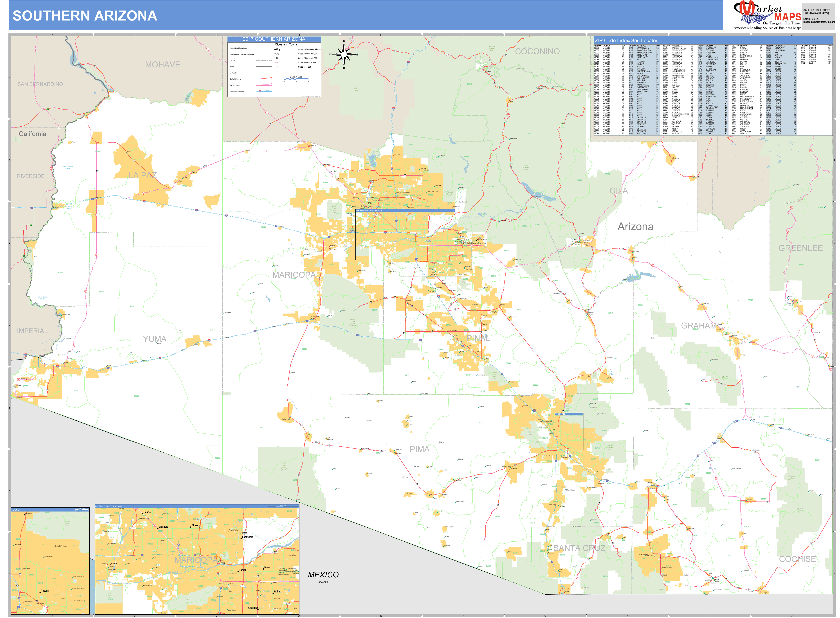Screen dimensions: 840x618
Task: Click the Scale in Miles bar
Action: pyautogui.click(x=296, y=79)
